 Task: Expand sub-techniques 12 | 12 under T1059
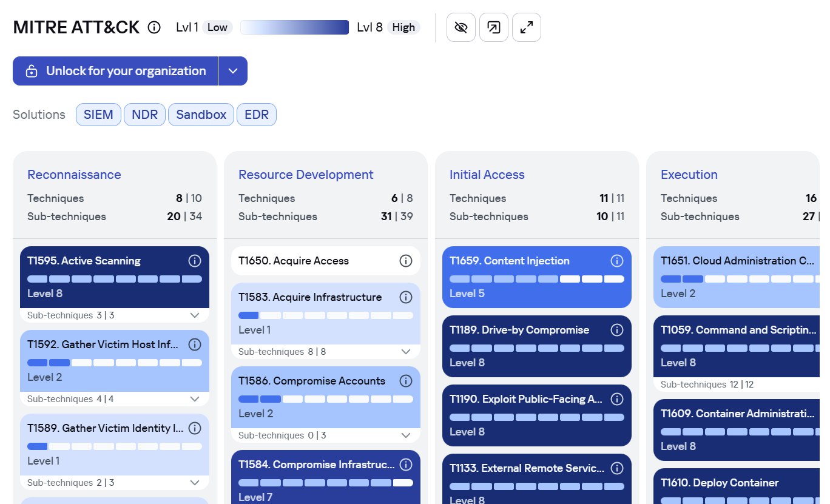click(737, 385)
